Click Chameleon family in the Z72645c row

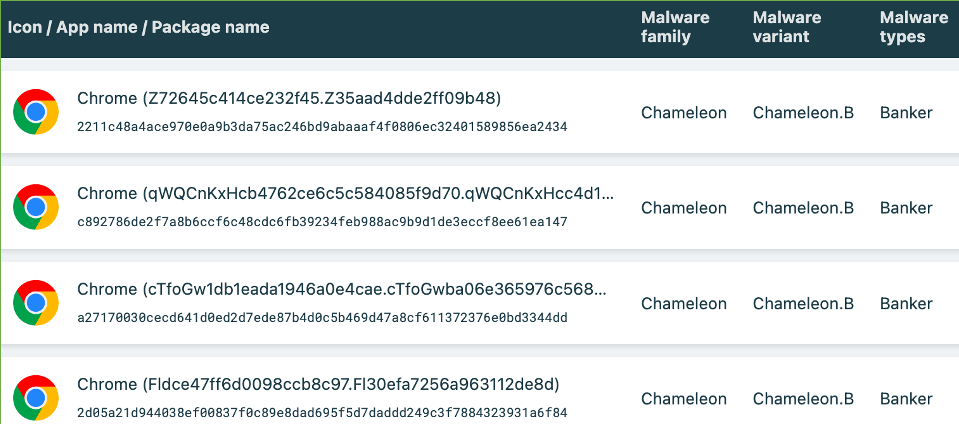[683, 113]
